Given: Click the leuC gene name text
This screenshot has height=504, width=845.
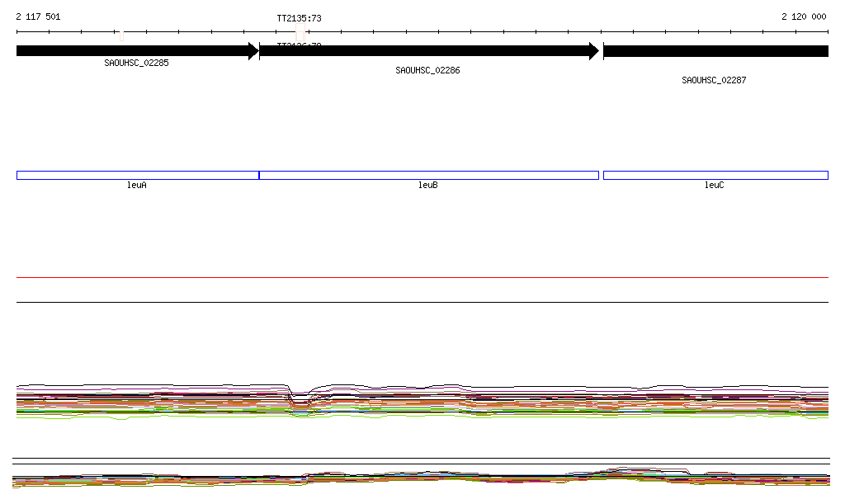Looking at the screenshot, I should coord(715,186).
